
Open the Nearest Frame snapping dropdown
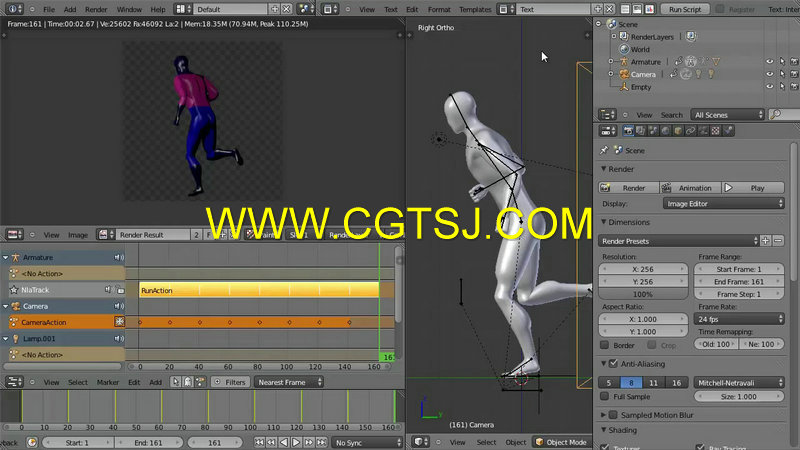tap(288, 382)
